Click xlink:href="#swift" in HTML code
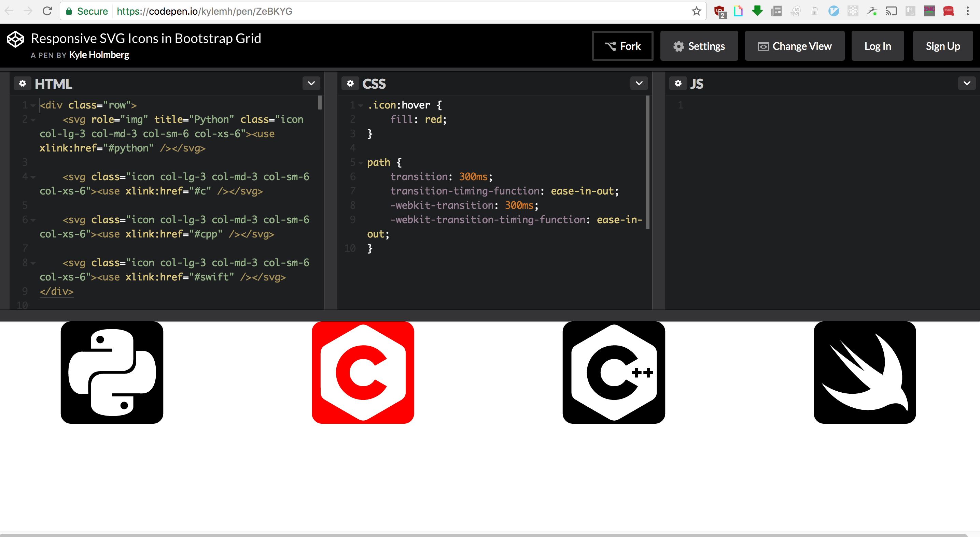Viewport: 980px width, 537px height. tap(180, 277)
